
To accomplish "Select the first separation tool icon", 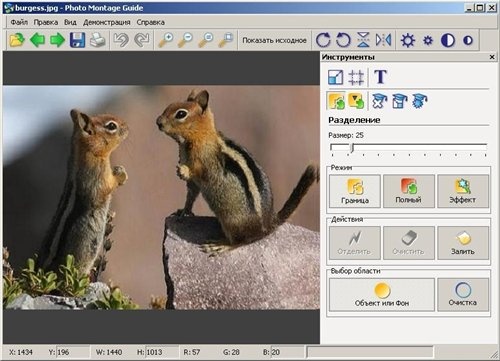I will tap(336, 101).
